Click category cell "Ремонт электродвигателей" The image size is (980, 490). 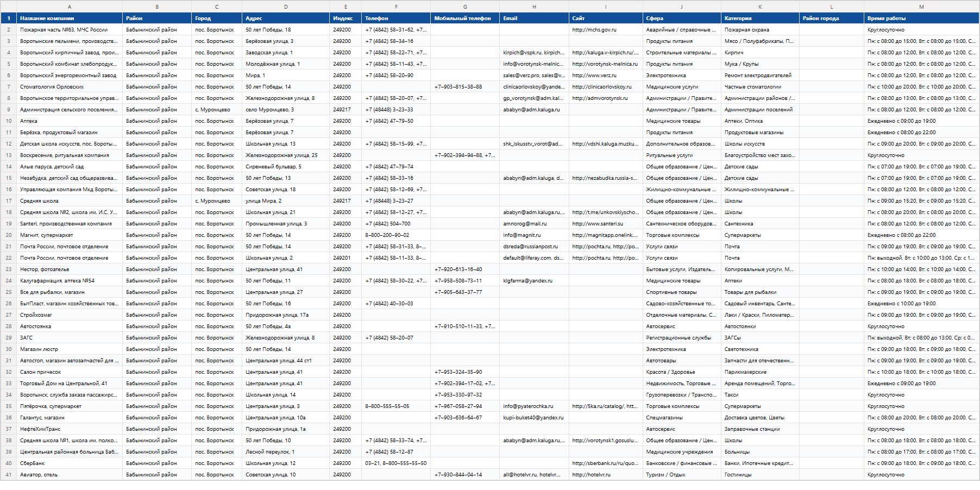coord(760,76)
